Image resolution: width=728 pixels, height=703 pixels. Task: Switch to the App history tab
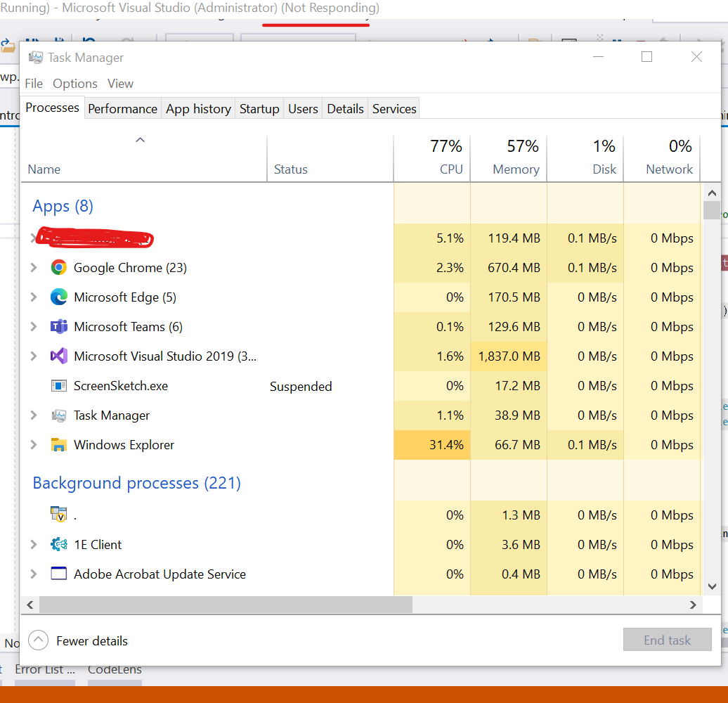[x=198, y=109]
